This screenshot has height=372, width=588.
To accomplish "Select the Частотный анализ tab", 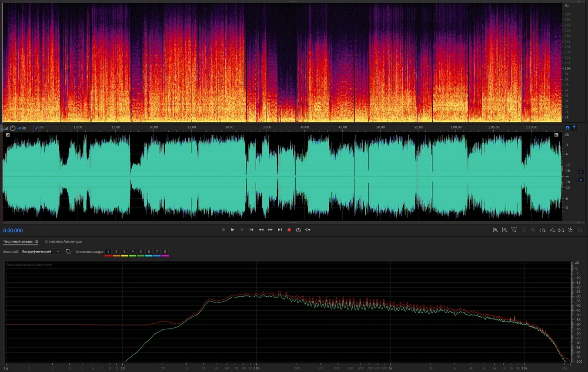I will click(17, 241).
